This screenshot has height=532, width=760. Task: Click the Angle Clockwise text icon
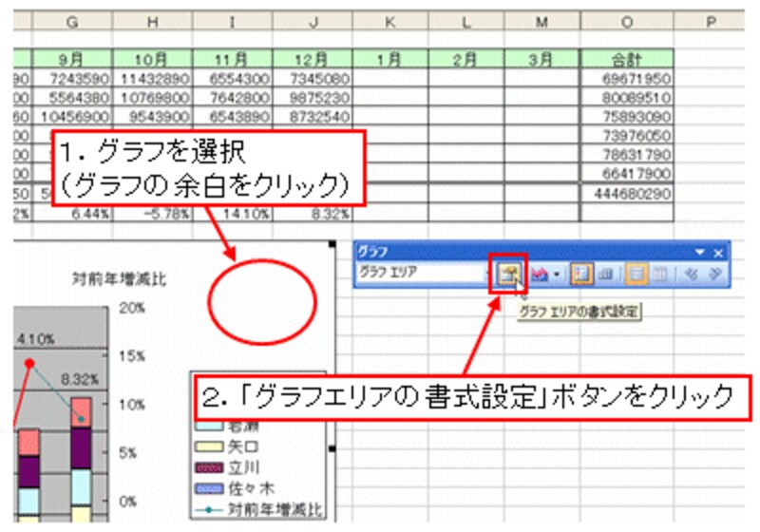(x=692, y=275)
